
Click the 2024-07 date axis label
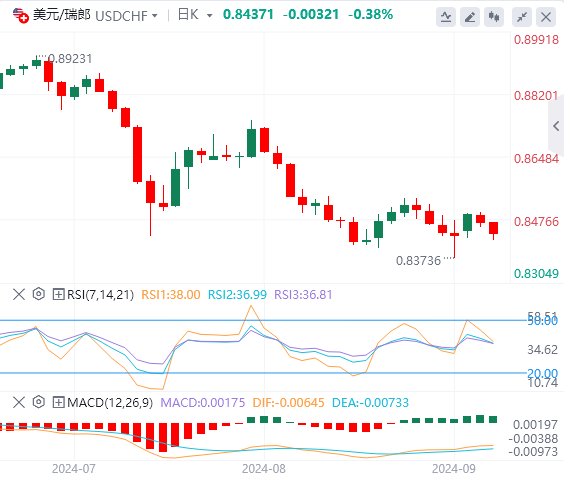[x=74, y=469]
